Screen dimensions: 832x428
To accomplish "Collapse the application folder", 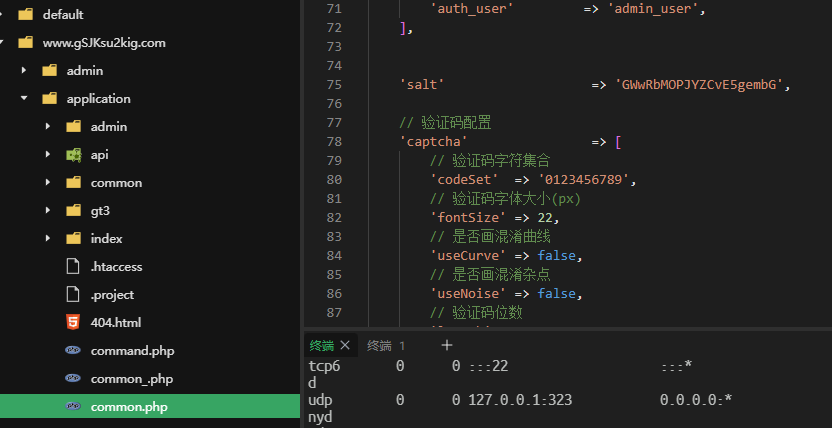I will (24, 99).
